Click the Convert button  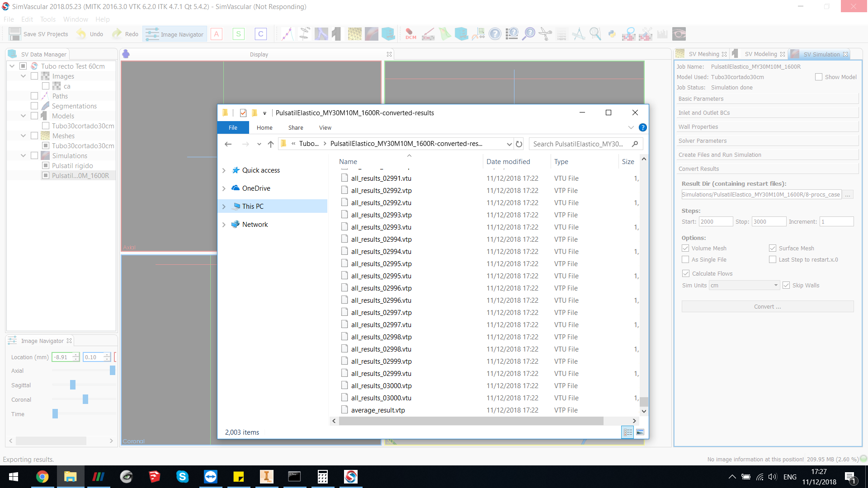pyautogui.click(x=767, y=306)
